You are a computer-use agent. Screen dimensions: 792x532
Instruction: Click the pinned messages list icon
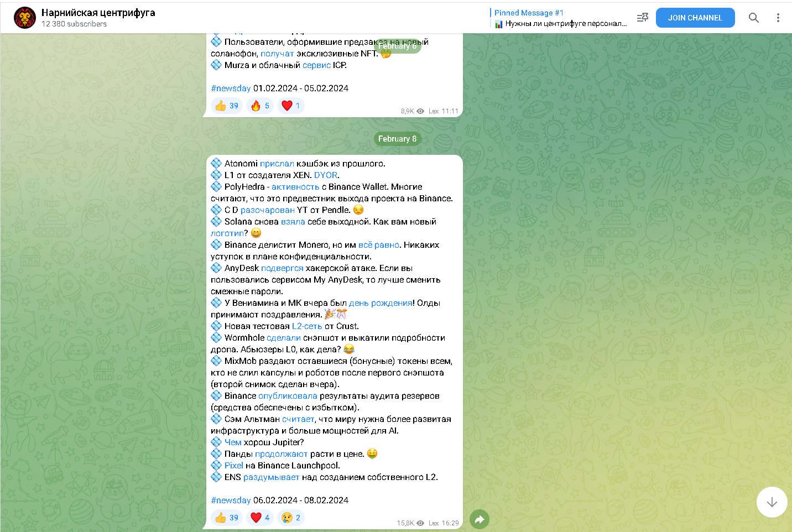tap(642, 18)
